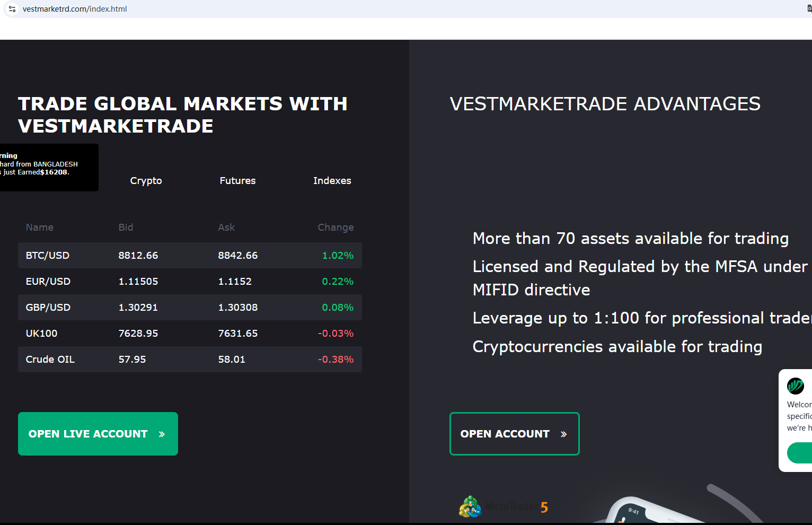
Task: Select the UK100 row
Action: 190,334
